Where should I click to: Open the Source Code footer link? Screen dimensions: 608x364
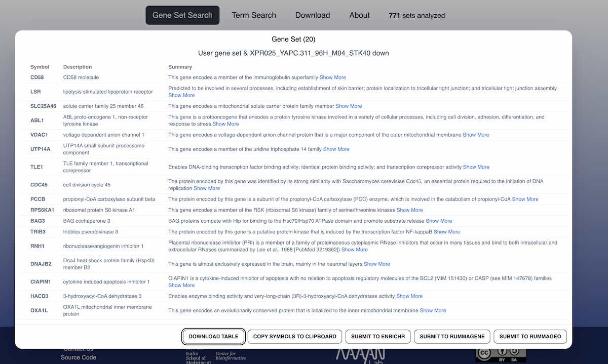coord(79,357)
